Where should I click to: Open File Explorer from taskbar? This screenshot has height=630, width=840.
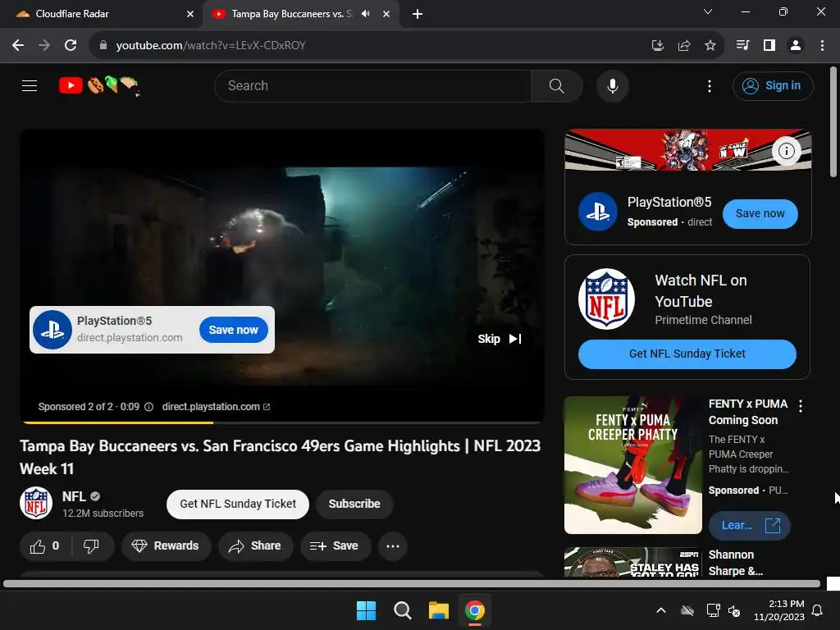(439, 610)
